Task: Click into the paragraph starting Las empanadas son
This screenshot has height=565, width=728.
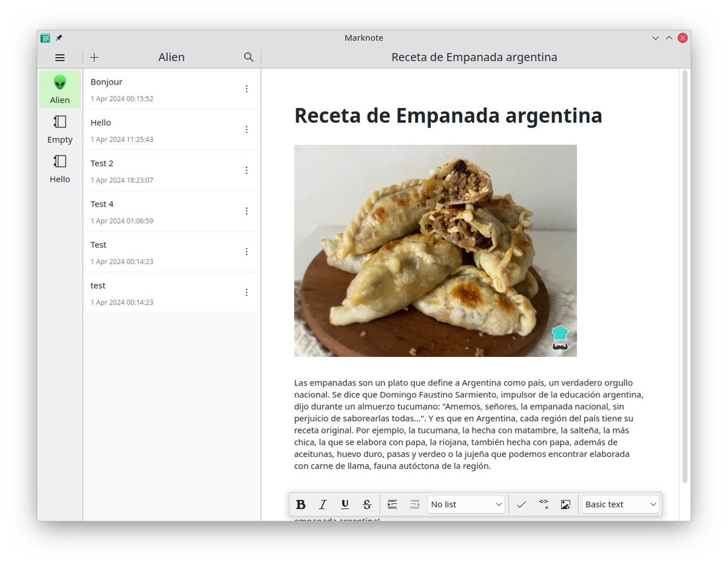Action: click(469, 425)
